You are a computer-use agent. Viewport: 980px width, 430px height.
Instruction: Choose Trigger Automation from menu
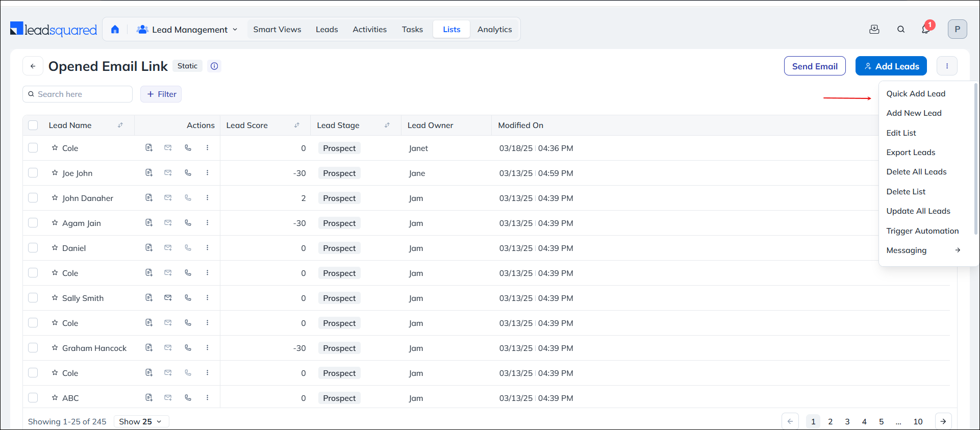point(922,231)
